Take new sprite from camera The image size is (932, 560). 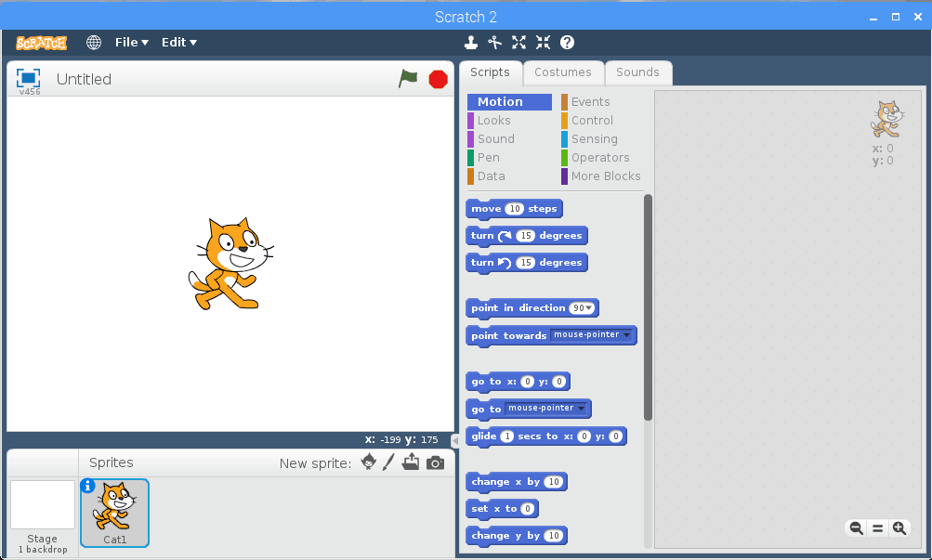[x=435, y=462]
